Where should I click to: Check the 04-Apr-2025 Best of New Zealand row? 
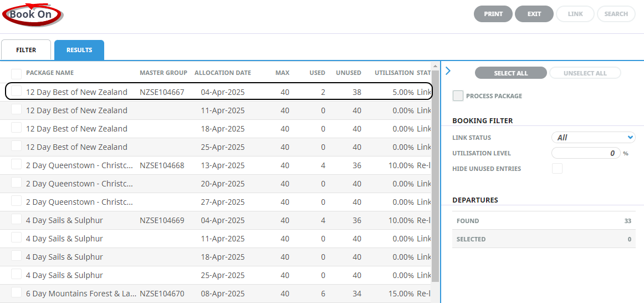[17, 92]
